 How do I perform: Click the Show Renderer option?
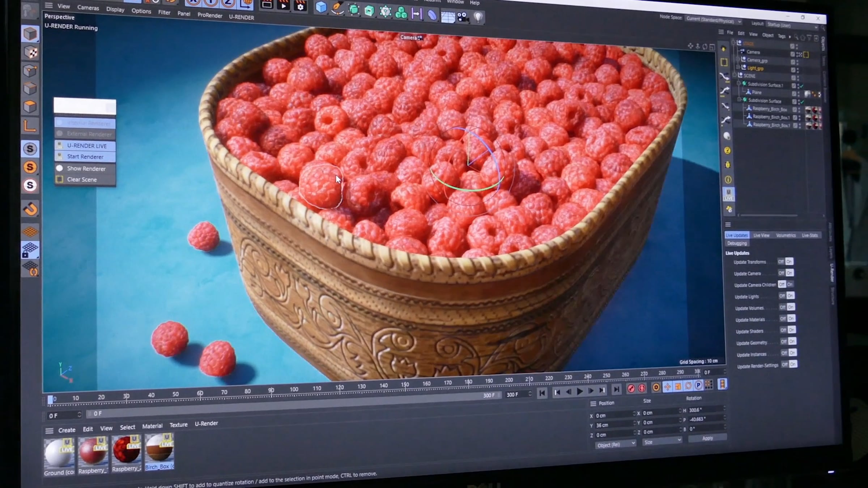85,168
